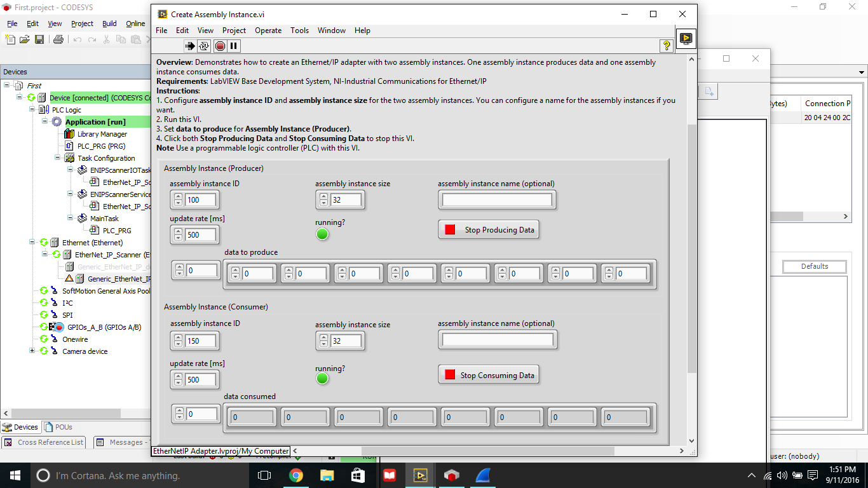This screenshot has width=868, height=488.
Task: Click the Undo icon in CODESYS toolbar
Action: click(78, 39)
